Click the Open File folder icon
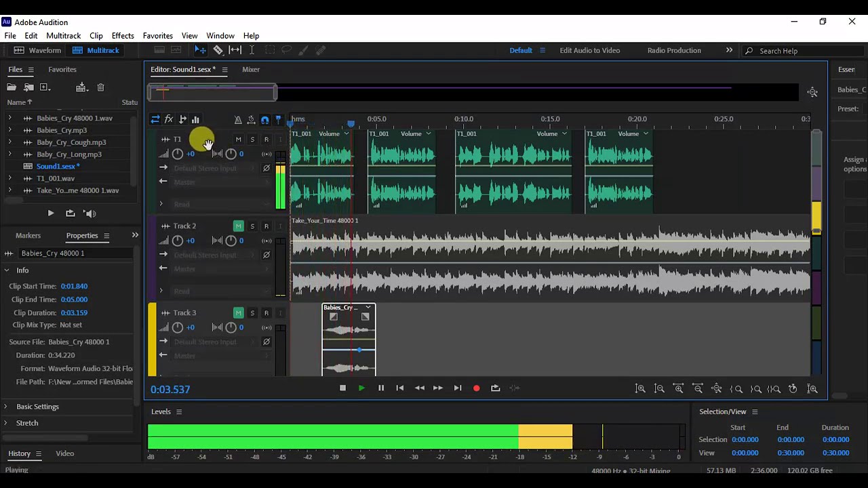Viewport: 868px width, 488px height. tap(12, 87)
